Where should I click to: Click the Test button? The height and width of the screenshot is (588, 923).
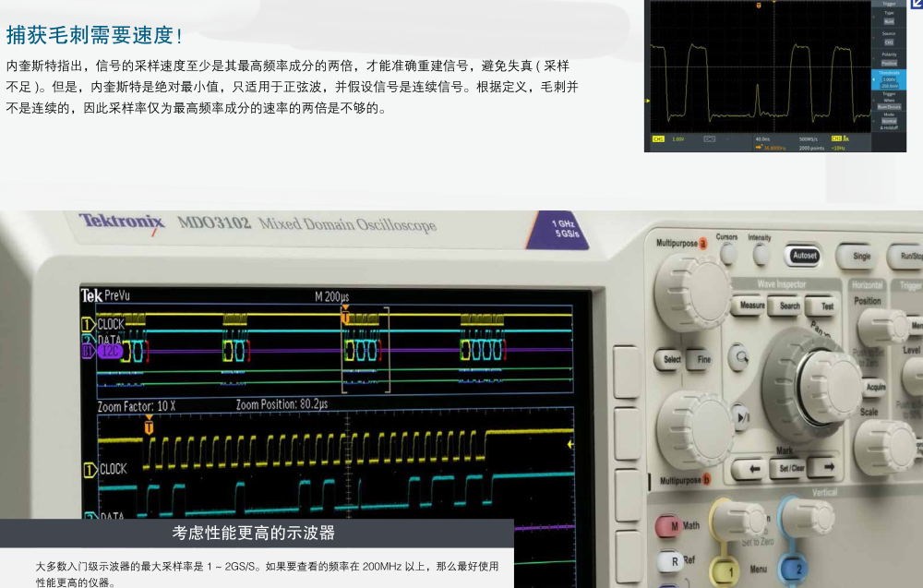[823, 306]
